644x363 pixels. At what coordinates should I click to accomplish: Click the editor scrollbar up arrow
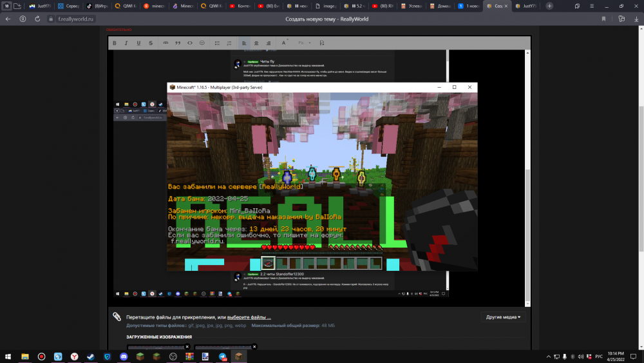pos(527,53)
